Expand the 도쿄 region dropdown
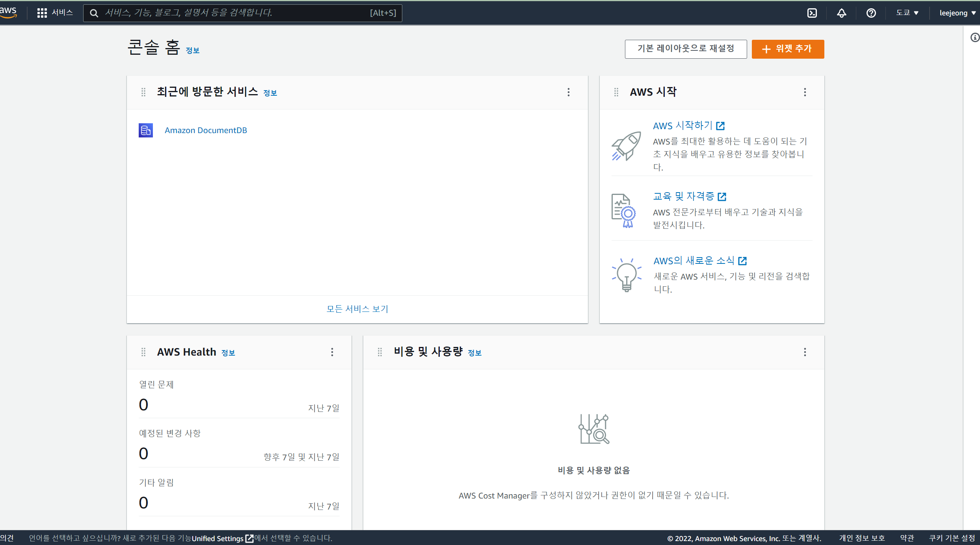Image resolution: width=980 pixels, height=545 pixels. click(x=907, y=13)
